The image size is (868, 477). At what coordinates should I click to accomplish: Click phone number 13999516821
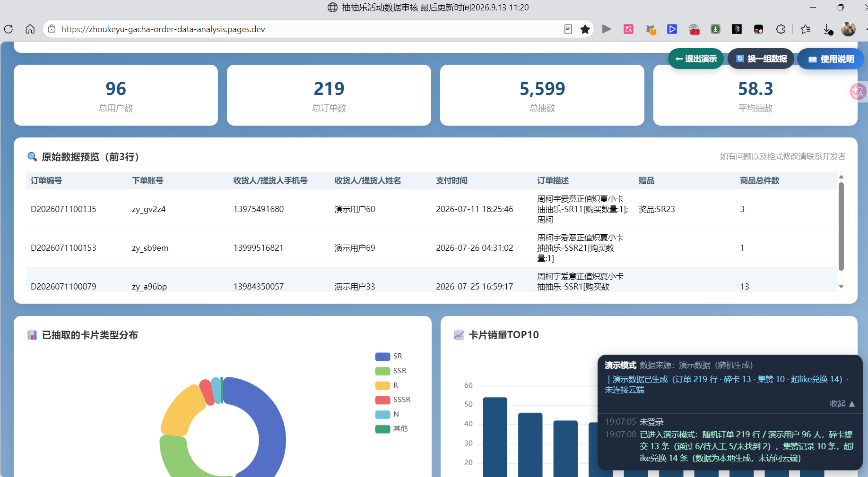tap(259, 248)
